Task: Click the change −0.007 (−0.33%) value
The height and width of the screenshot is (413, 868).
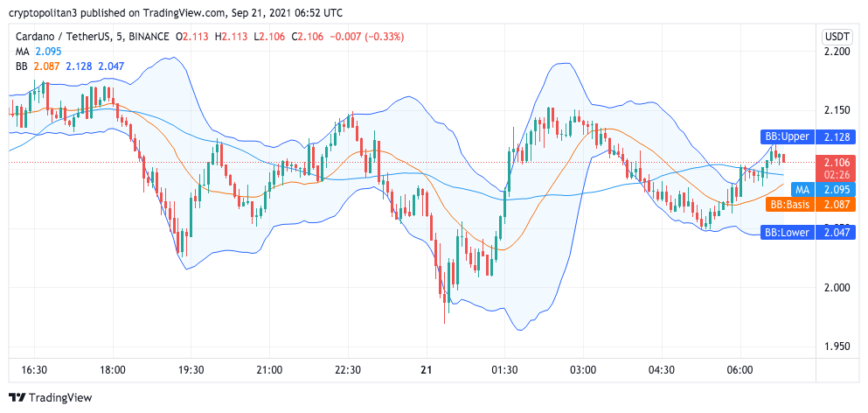Action: pyautogui.click(x=367, y=37)
